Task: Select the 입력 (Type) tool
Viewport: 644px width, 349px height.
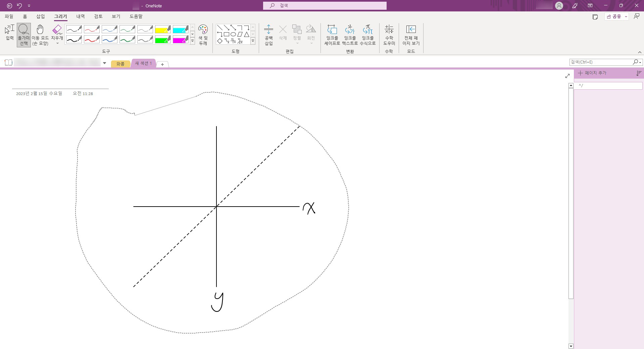Action: click(x=10, y=33)
